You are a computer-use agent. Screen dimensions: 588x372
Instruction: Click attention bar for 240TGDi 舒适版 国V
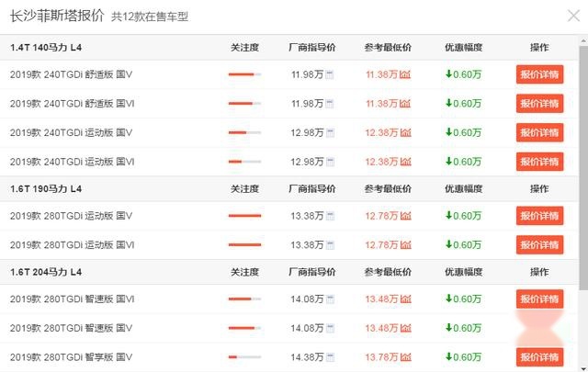244,74
